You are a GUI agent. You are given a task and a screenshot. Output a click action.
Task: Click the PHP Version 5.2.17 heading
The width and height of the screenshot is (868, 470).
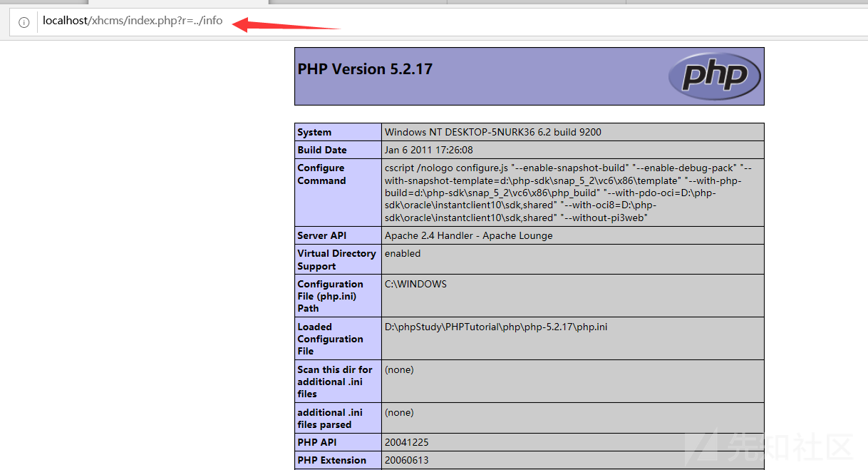coord(365,69)
